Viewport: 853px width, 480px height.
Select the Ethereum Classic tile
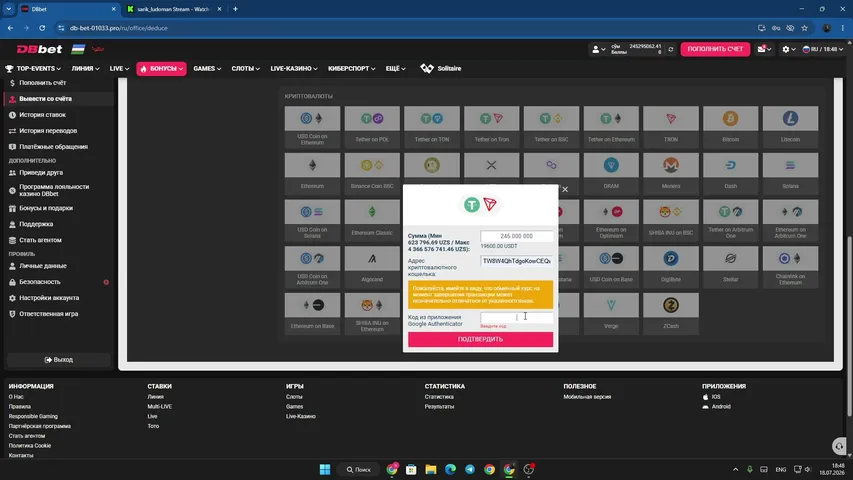[372, 220]
